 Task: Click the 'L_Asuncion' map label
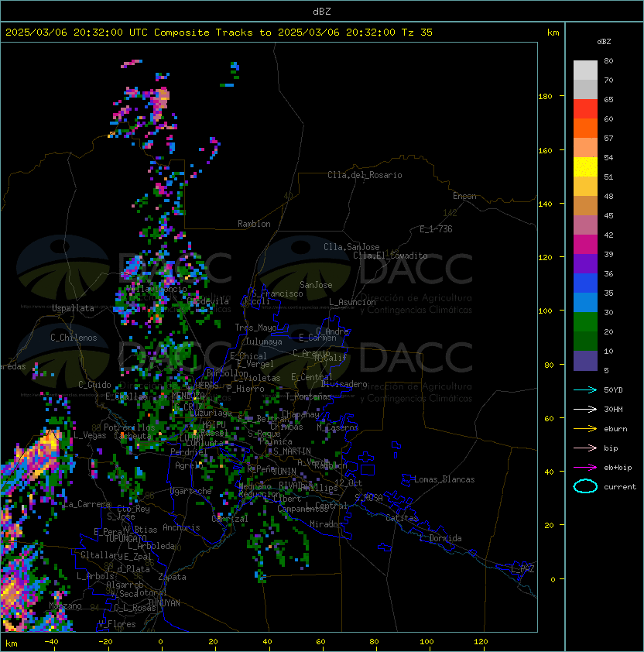[352, 302]
